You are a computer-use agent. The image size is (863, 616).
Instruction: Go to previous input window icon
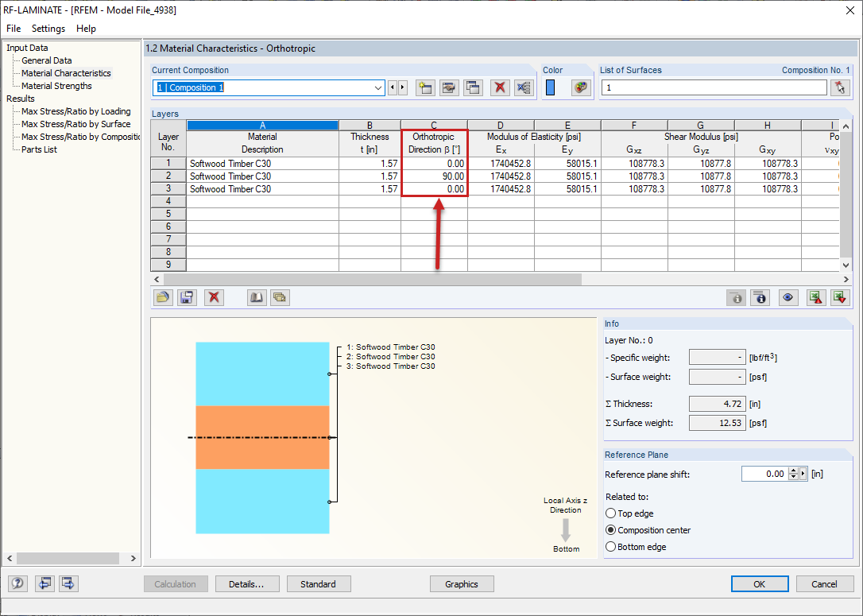coord(45,583)
